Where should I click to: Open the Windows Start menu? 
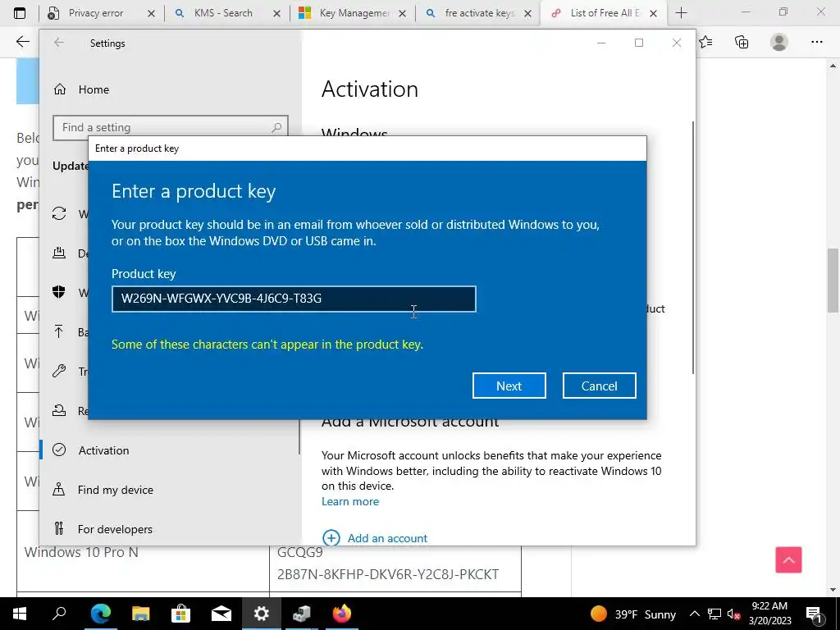[x=20, y=614]
